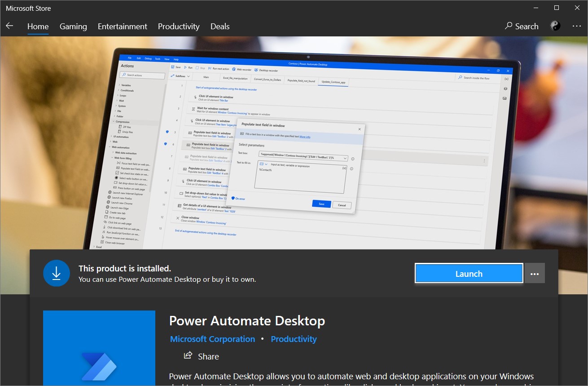Viewport: 588px width, 386px height.
Task: Open the Store header three-dot menu
Action: pos(577,26)
